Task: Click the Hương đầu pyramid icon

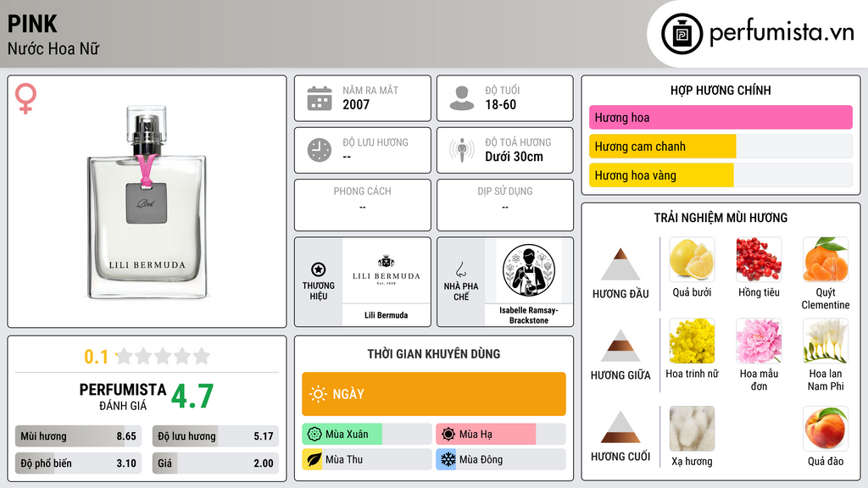Action: coord(620,264)
